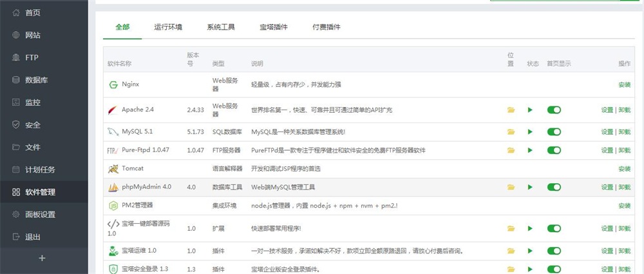The width and height of the screenshot is (644, 274).
Task: Click the Tomcat cat logo icon
Action: tap(113, 169)
